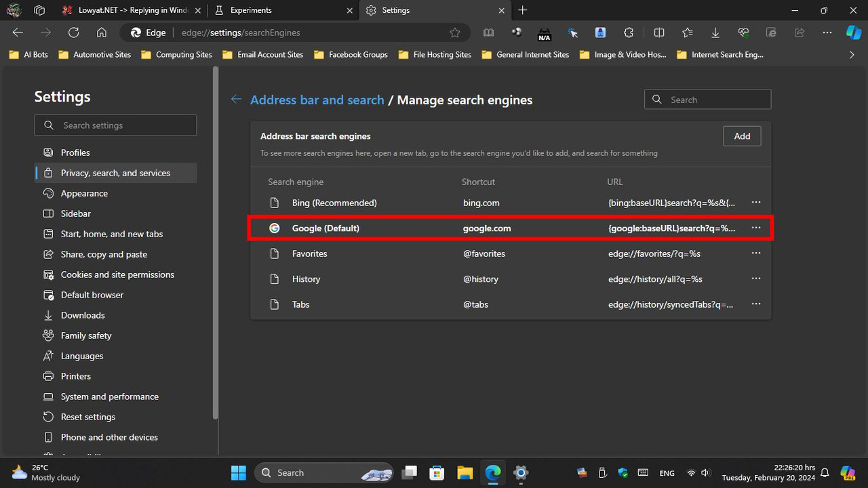Open Task View on taskbar

pos(409,472)
